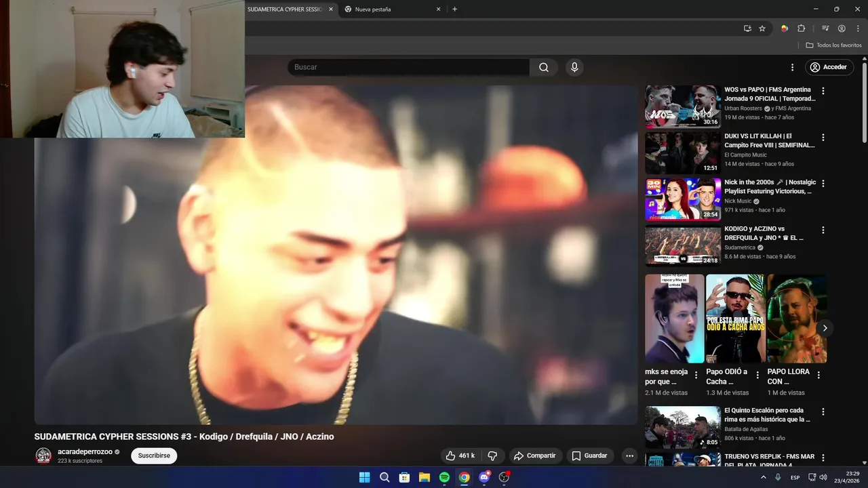Open YouTube settings three-dot menu beside Acceder
The height and width of the screenshot is (488, 868).
coord(792,67)
